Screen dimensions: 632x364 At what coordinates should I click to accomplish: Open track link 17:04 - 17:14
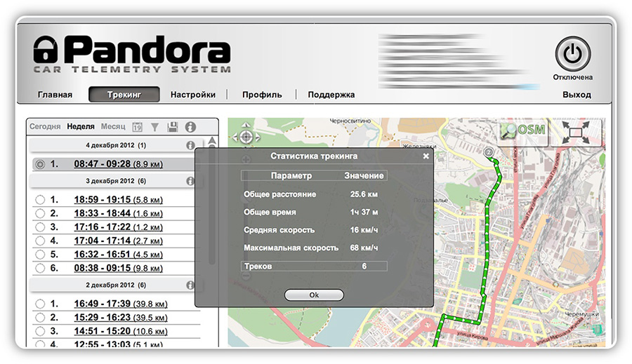(x=118, y=241)
